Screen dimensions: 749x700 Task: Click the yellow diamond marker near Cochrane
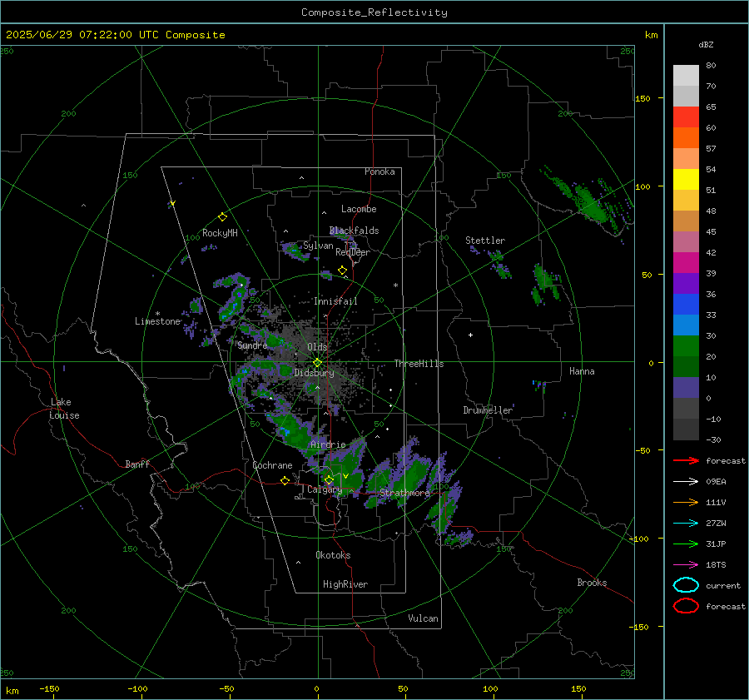(x=285, y=481)
